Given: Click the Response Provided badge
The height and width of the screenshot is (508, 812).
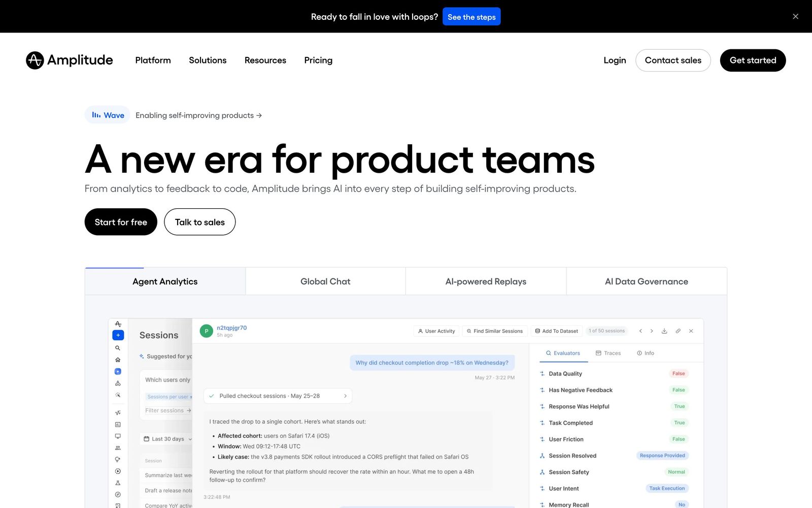Looking at the screenshot, I should (662, 456).
